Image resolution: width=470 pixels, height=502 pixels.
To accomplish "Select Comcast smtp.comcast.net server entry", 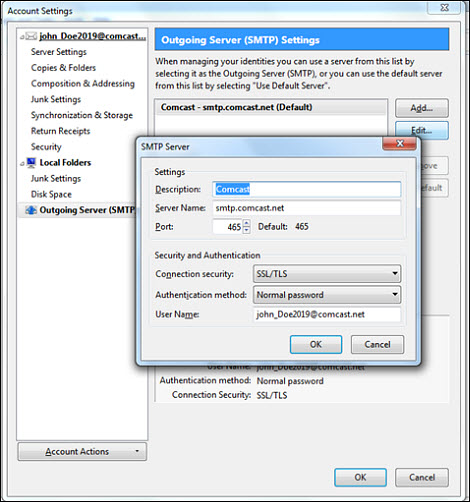I will point(271,107).
